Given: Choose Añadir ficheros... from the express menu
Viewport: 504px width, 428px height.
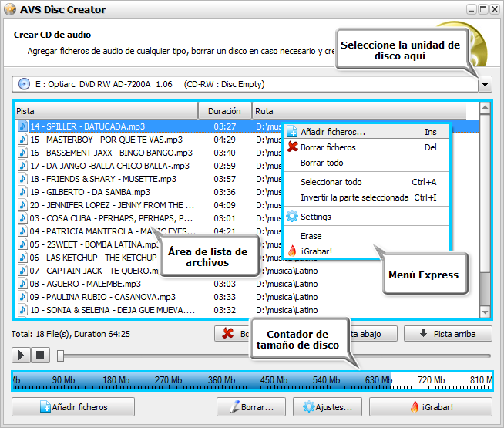Looking at the screenshot, I should point(367,132).
